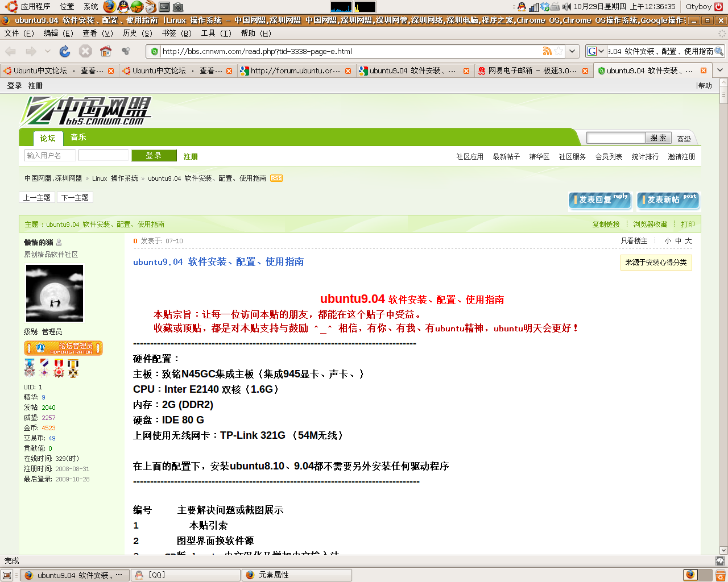Open the list-all-tabs dropdown arrow
Viewport: 728px width, 582px height.
719,70
